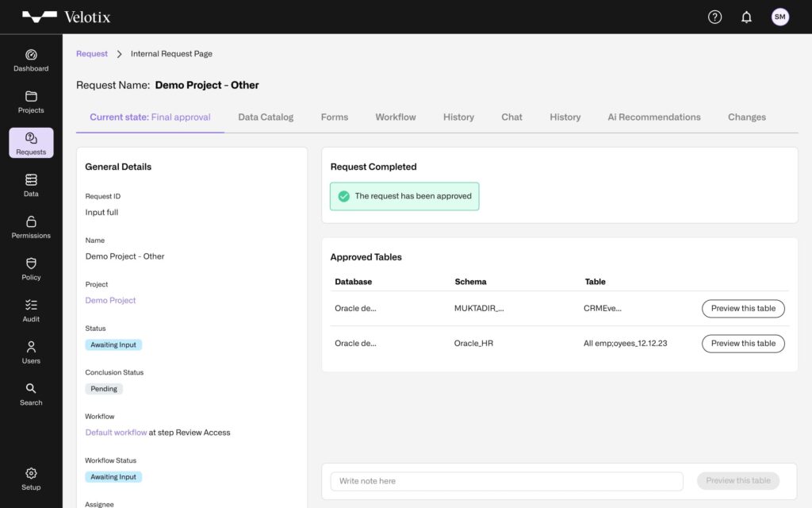Select the MUKTADIR_... schema cell
This screenshot has width=812, height=508.
(x=479, y=309)
